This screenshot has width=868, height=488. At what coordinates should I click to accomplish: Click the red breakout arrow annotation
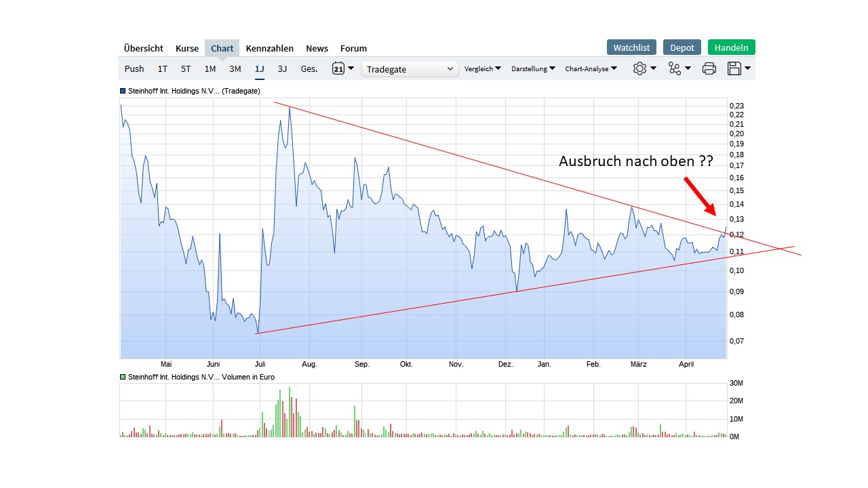(698, 197)
